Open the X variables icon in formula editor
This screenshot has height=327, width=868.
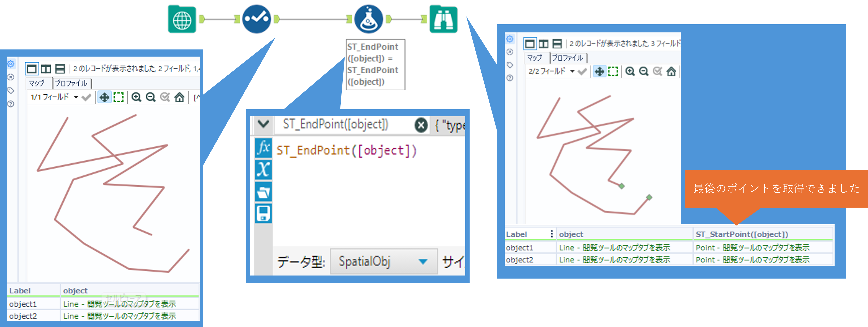coord(263,169)
